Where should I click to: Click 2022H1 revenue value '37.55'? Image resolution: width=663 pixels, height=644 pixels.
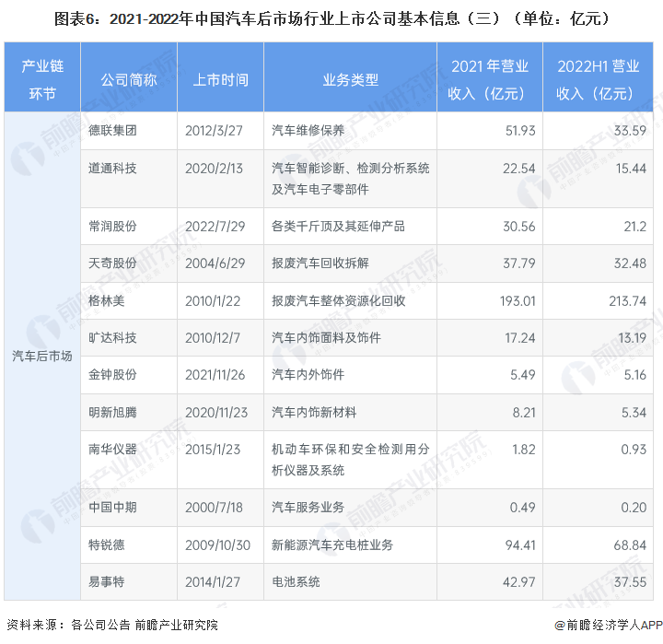click(630, 581)
